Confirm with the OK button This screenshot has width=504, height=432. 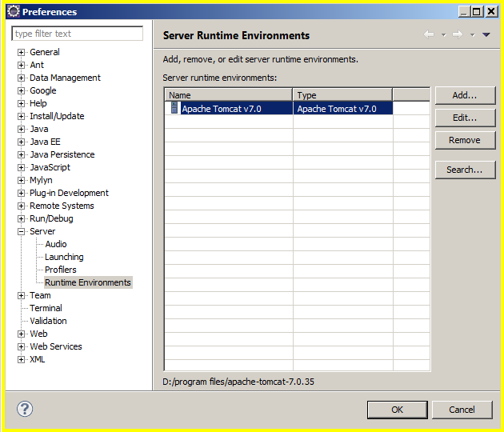pos(398,410)
